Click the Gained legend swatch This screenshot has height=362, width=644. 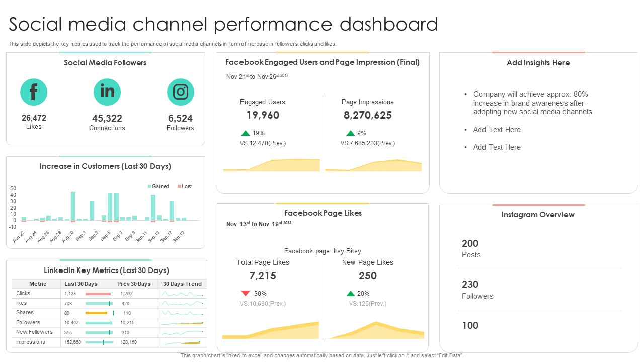point(149,186)
